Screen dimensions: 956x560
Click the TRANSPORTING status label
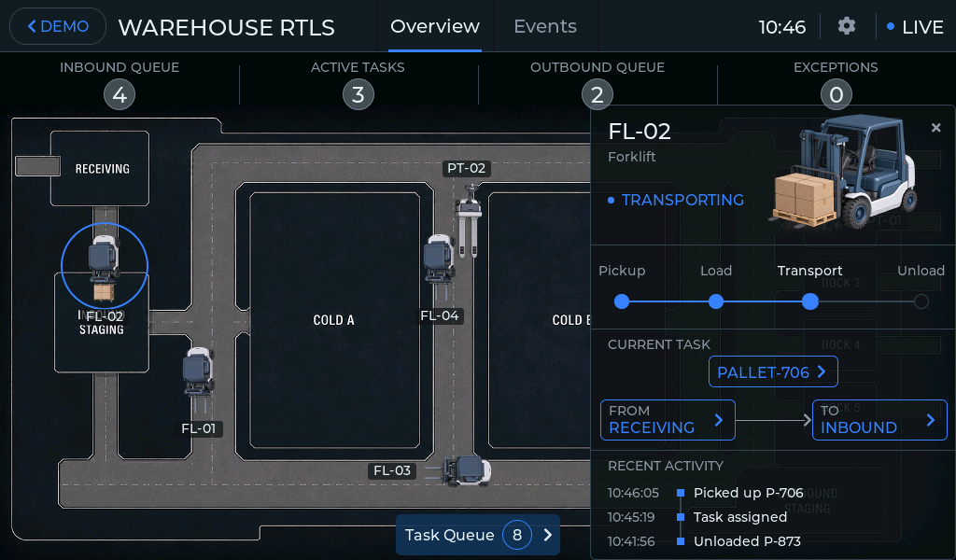[682, 200]
